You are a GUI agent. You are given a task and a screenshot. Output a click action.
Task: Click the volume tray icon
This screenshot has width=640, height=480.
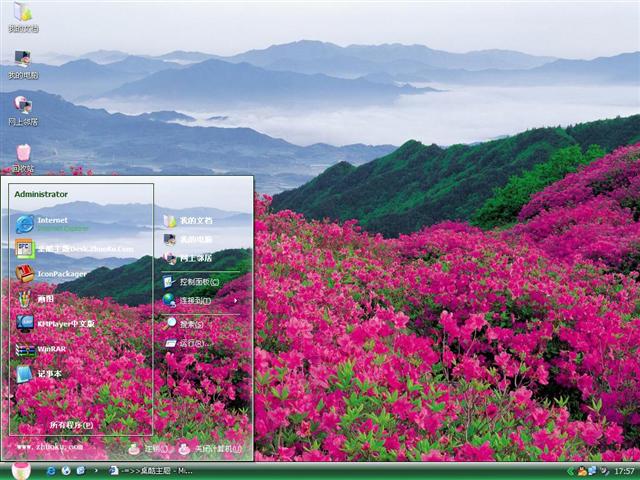[604, 471]
